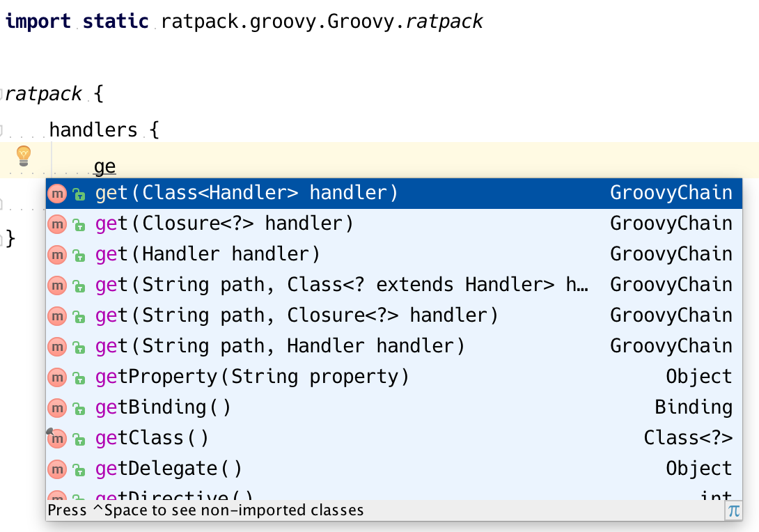Image resolution: width=759 pixels, height=532 pixels.
Task: Click the method icon beside getProperty suggestion
Action: click(57, 377)
